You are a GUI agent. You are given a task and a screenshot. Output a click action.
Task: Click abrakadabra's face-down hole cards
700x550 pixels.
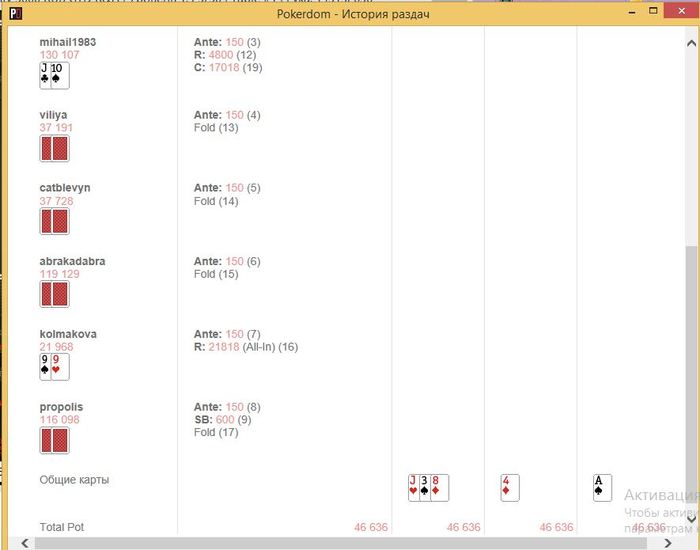(54, 294)
